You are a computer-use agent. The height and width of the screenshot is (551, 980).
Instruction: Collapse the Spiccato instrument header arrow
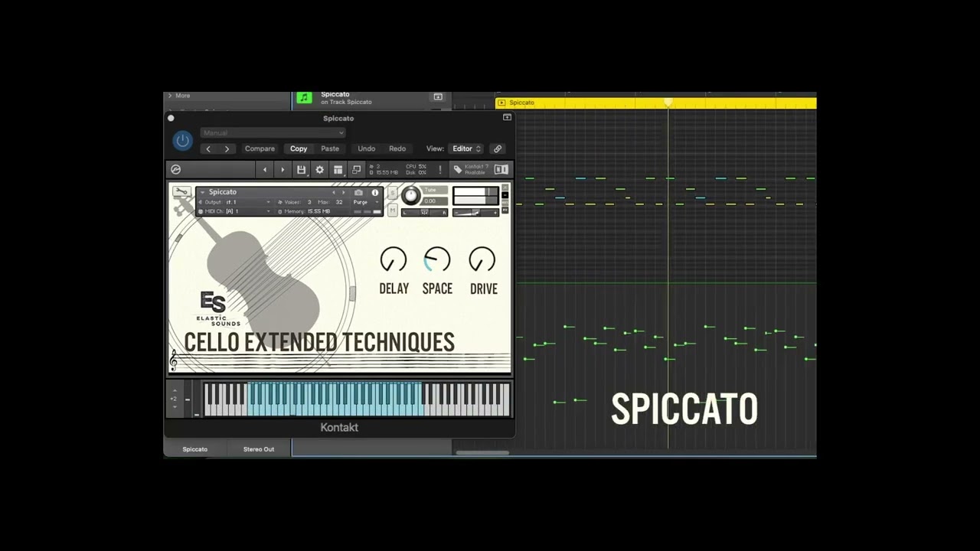pos(202,192)
